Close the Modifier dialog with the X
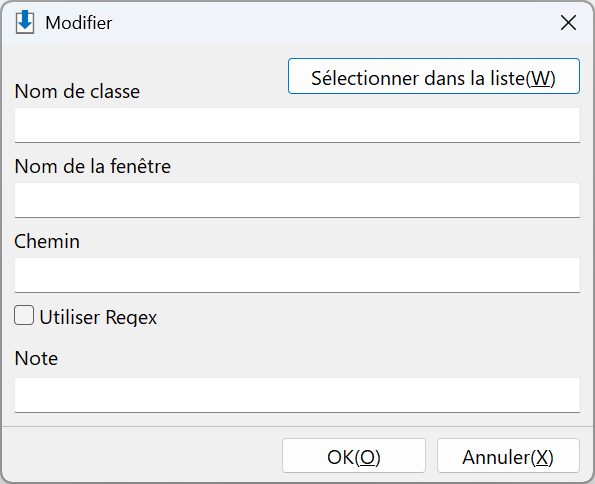The image size is (595, 484). (x=568, y=23)
